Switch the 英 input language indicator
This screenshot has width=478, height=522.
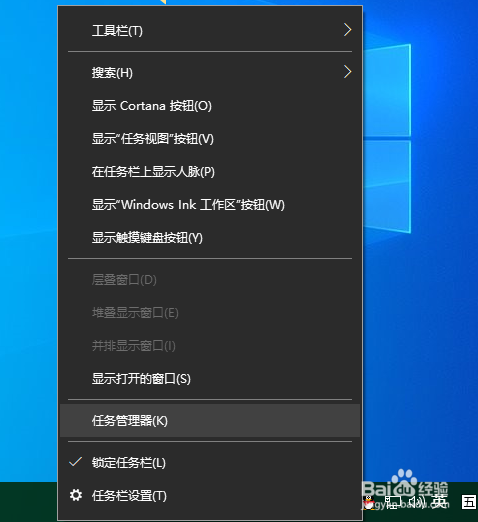[439, 501]
